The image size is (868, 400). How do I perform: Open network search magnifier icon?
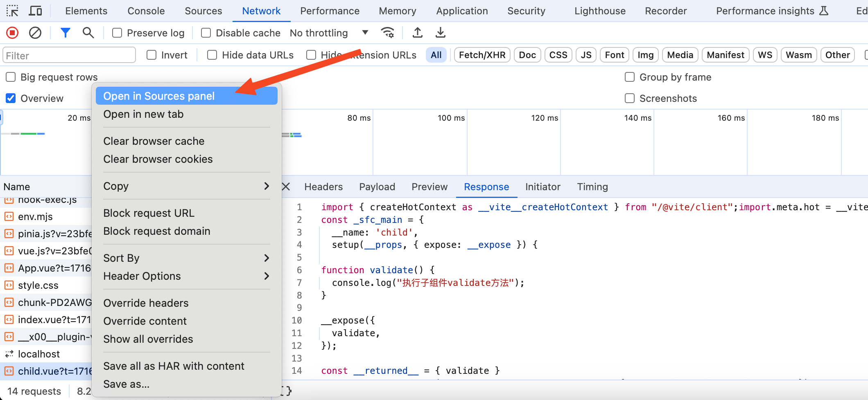pyautogui.click(x=88, y=33)
